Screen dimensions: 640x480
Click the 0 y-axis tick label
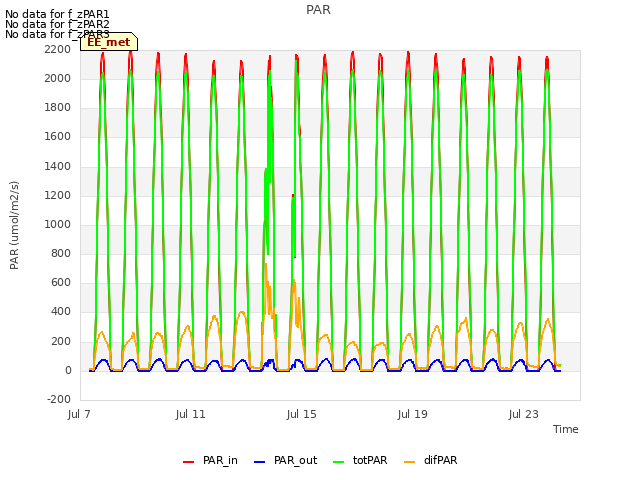click(68, 370)
